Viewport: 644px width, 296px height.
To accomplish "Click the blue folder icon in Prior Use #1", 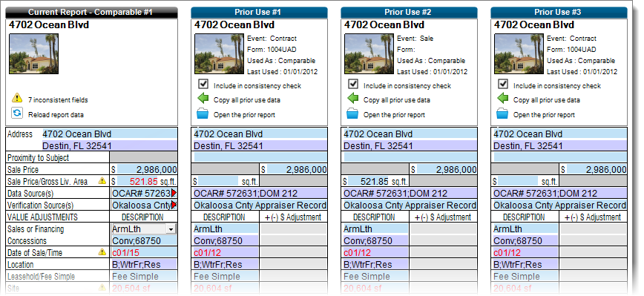I will pyautogui.click(x=203, y=114).
